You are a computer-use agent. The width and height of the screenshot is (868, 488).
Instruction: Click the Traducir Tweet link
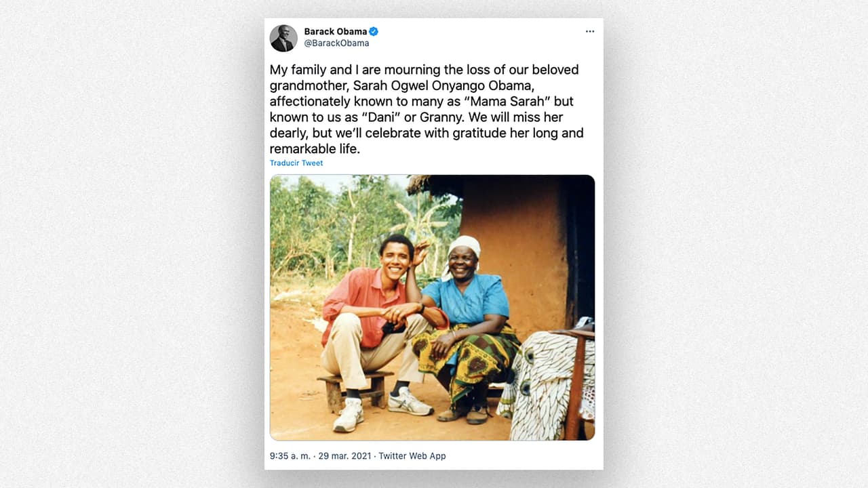click(296, 163)
